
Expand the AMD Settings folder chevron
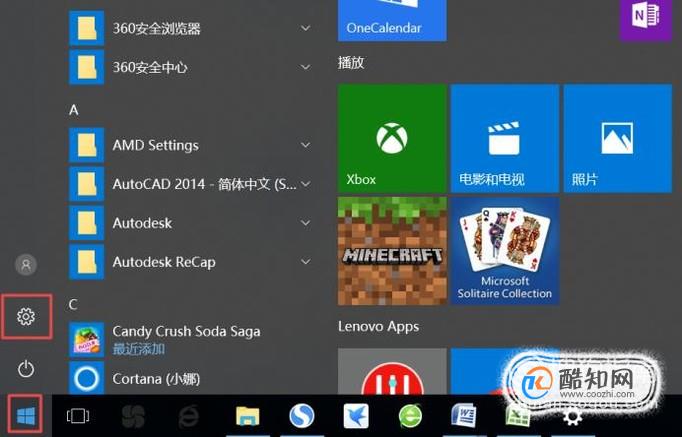click(306, 145)
